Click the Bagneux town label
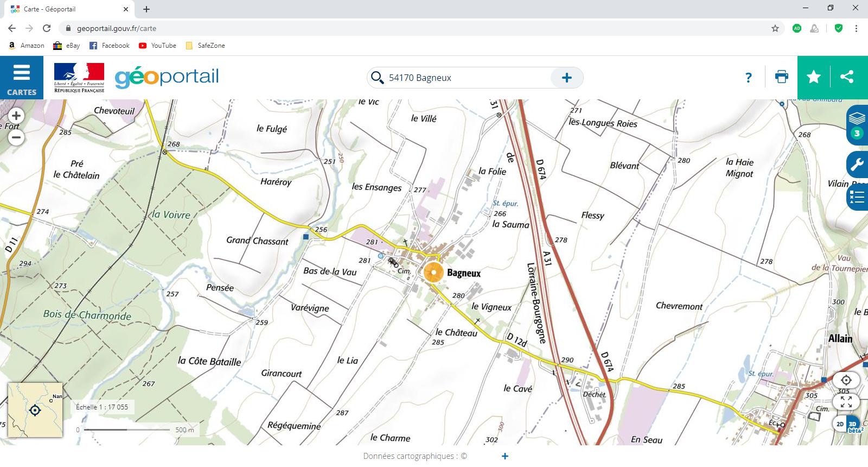Image resolution: width=868 pixels, height=467 pixels. (464, 273)
